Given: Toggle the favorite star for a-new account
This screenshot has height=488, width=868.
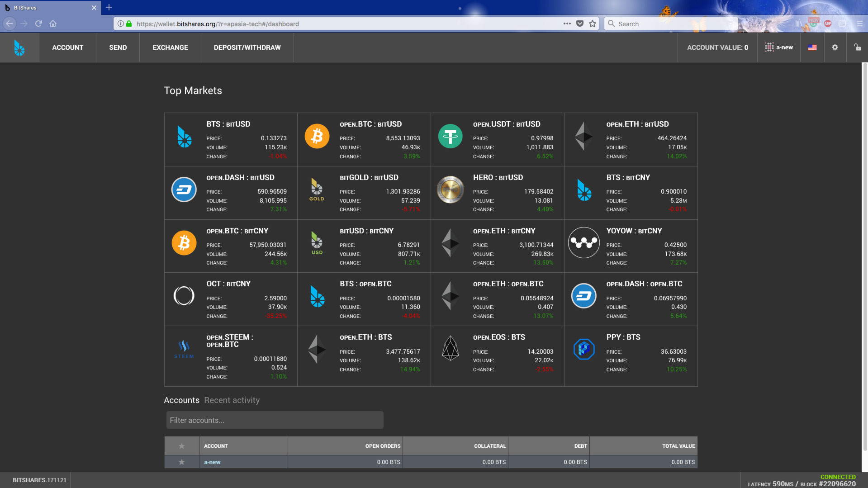Looking at the screenshot, I should (x=182, y=462).
